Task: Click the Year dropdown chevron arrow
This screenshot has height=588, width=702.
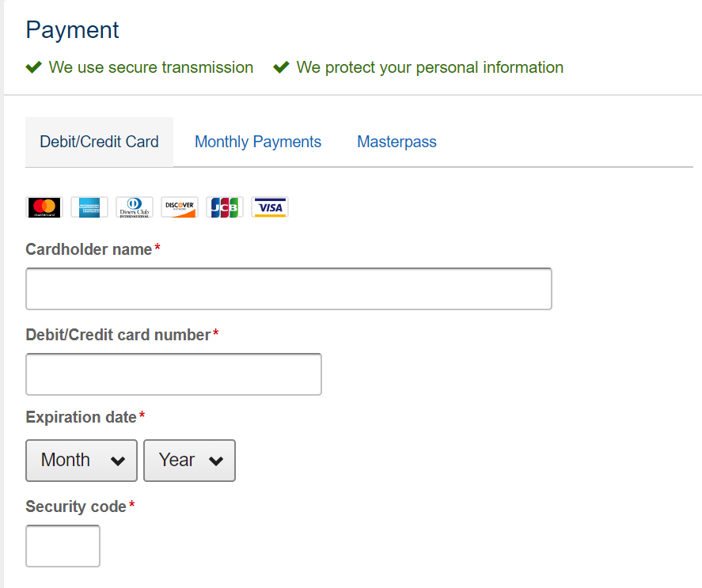Action: point(215,461)
